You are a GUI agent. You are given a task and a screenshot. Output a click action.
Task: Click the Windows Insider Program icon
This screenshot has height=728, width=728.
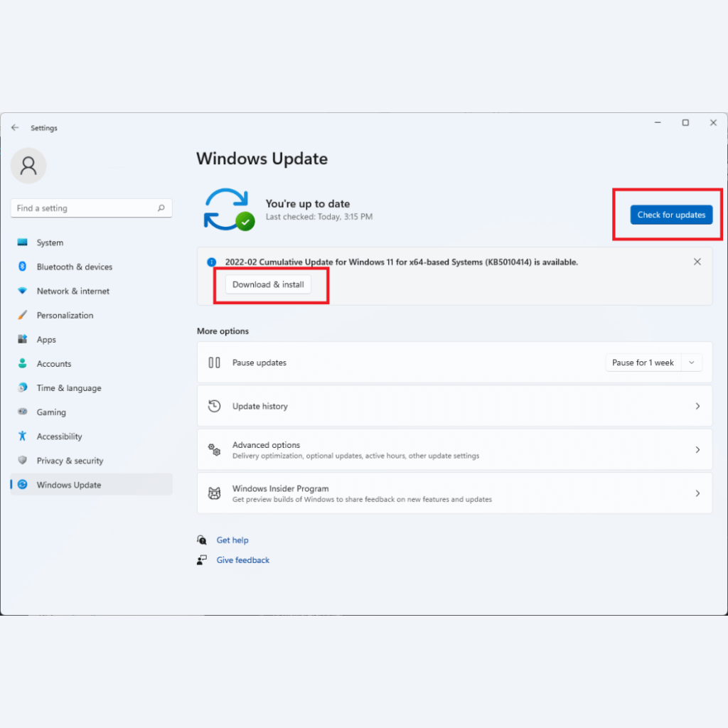tap(214, 493)
